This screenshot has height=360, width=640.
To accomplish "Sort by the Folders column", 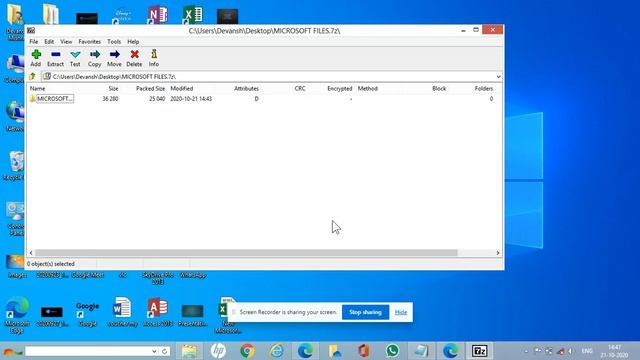I will 484,89.
